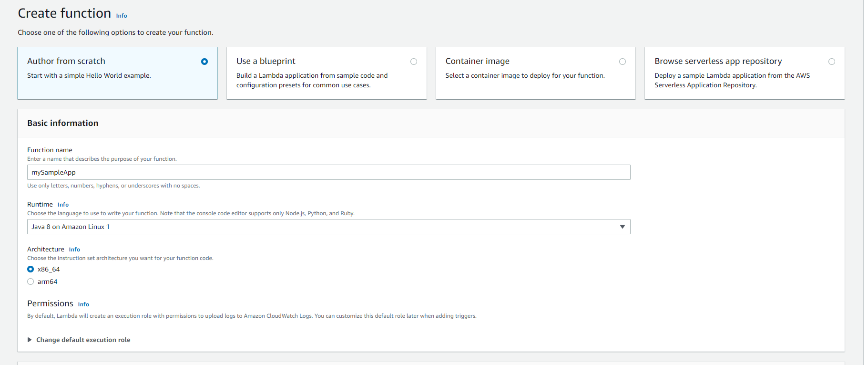Select the Author from scratch radio button
Image resolution: width=868 pixels, height=365 pixels.
click(204, 62)
